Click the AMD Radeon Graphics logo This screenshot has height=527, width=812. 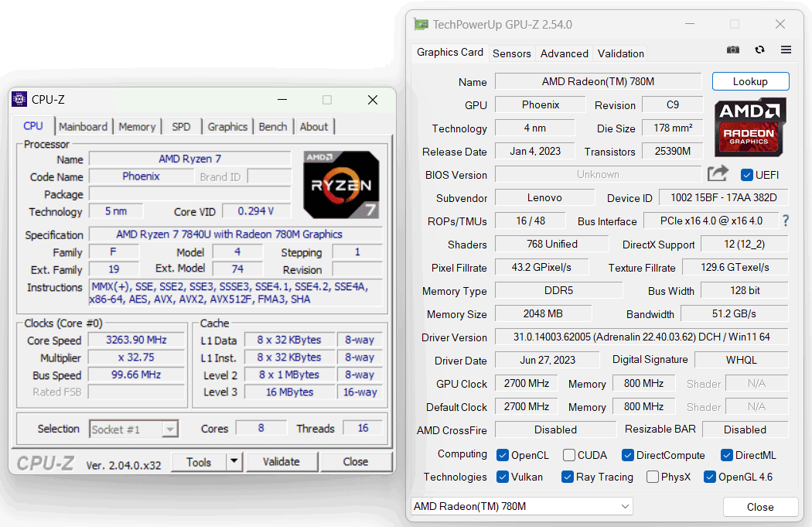(x=749, y=127)
